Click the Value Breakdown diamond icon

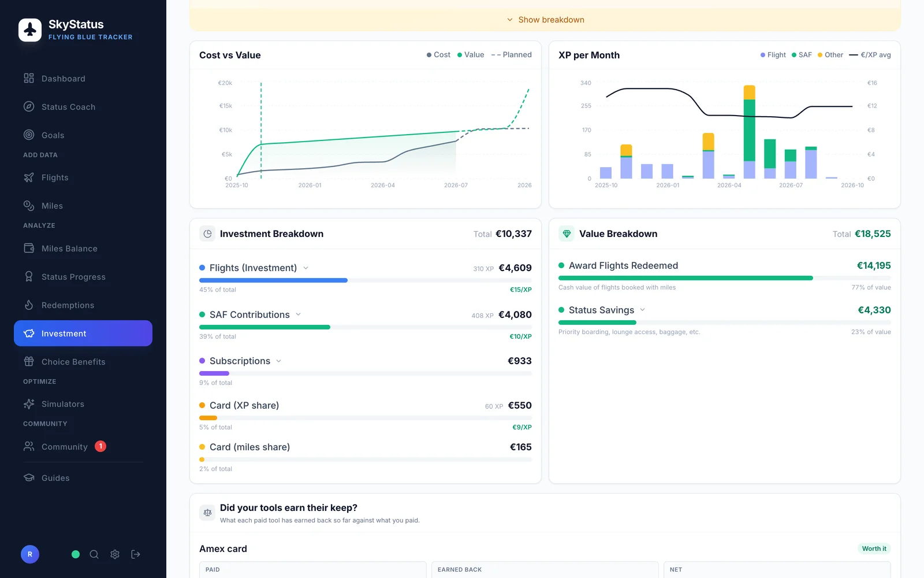pos(567,234)
